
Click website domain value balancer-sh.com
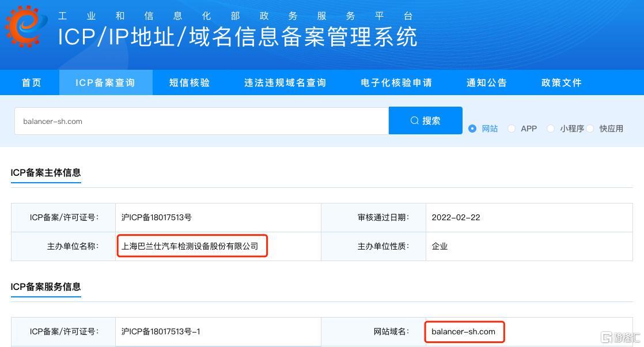(x=463, y=332)
